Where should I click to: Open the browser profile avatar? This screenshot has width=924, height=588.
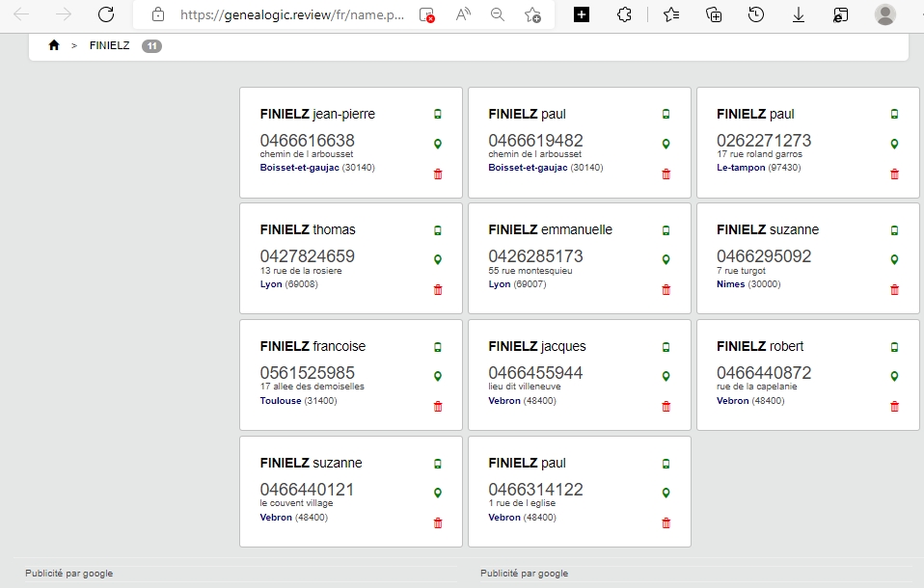885,14
